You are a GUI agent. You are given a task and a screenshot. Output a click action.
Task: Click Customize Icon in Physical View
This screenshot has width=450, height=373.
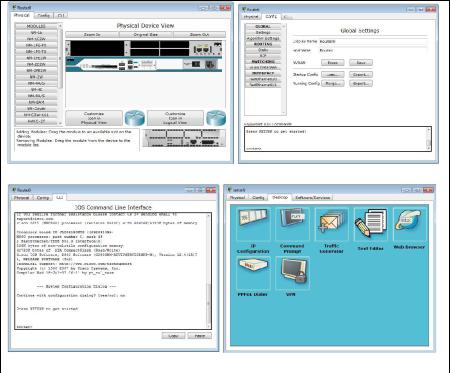[94, 118]
